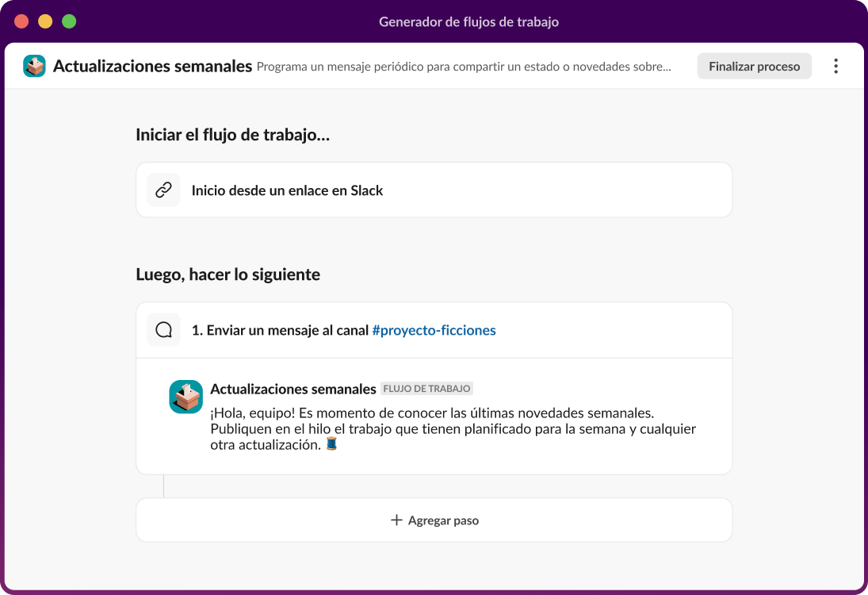
Task: Click the Generador de flujos de trabajo title bar
Action: pos(468,21)
